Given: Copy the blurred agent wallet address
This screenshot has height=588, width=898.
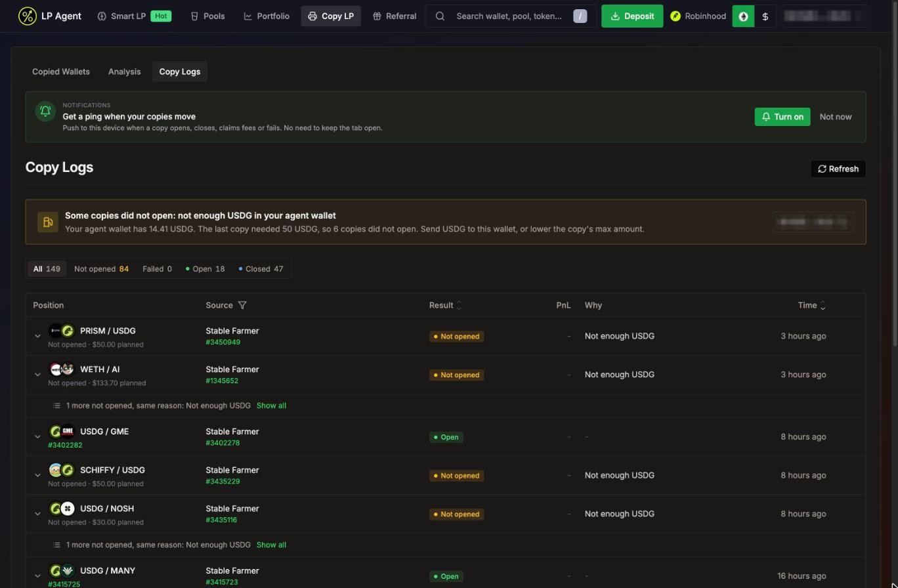Looking at the screenshot, I should tap(813, 222).
